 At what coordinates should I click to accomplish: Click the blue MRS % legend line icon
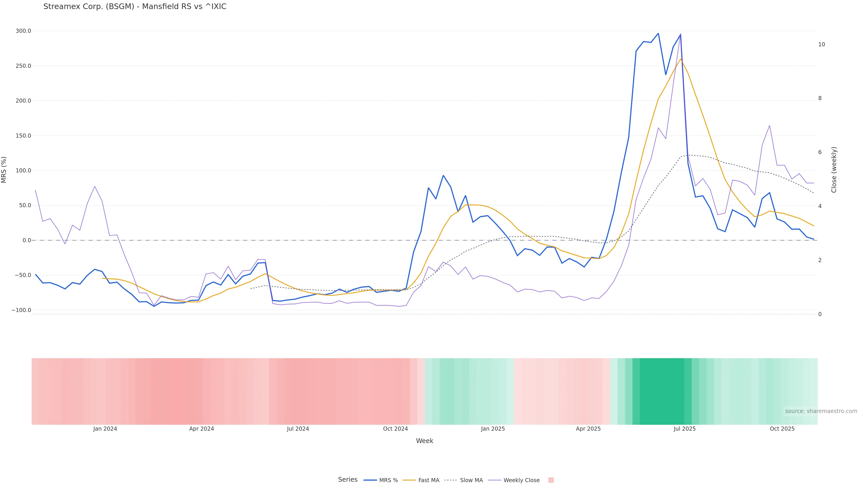click(370, 480)
